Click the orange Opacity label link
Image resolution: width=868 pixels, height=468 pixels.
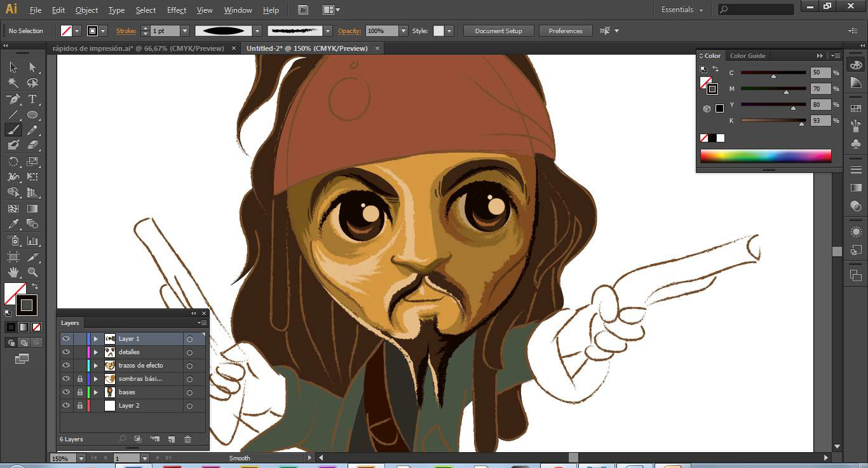tap(349, 31)
